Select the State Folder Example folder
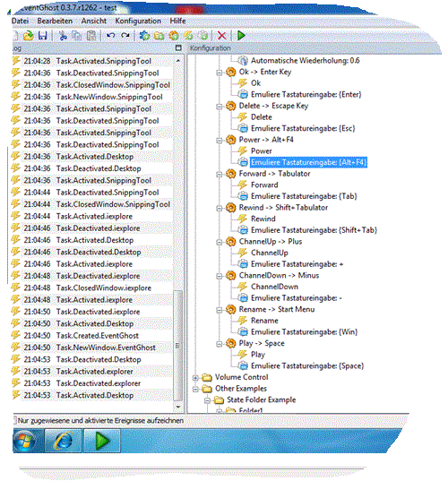Viewport: 448px width, 481px height. (x=261, y=400)
